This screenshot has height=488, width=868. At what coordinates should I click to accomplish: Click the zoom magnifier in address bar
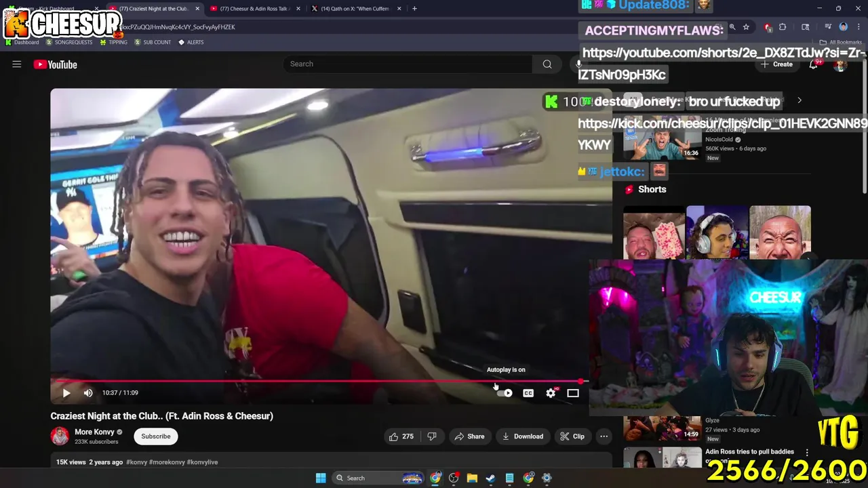click(x=732, y=27)
